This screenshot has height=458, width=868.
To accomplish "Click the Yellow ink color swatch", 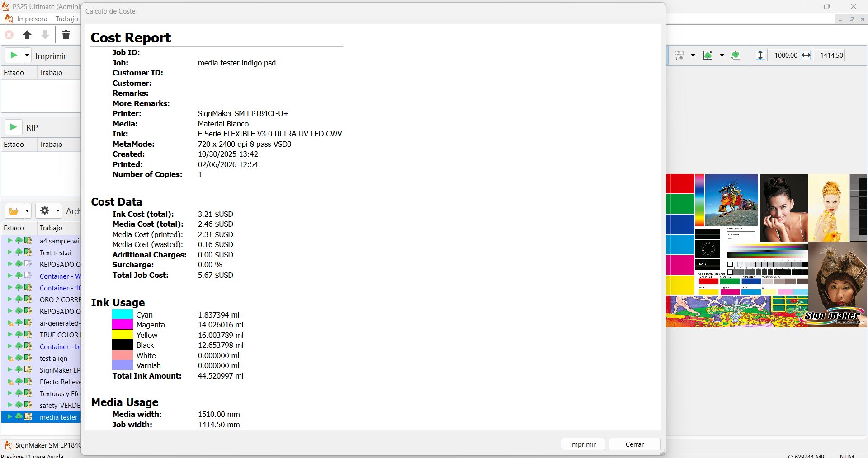I will 122,335.
